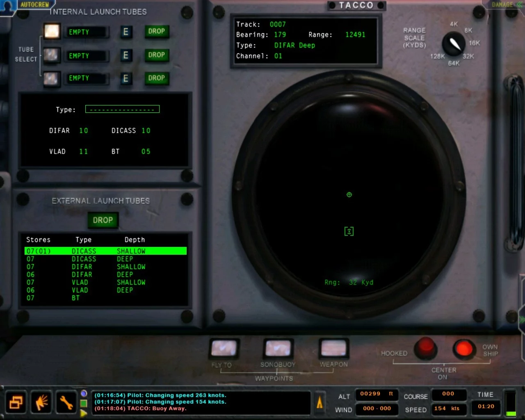Open the sonobuoy Type selection field

[122, 109]
